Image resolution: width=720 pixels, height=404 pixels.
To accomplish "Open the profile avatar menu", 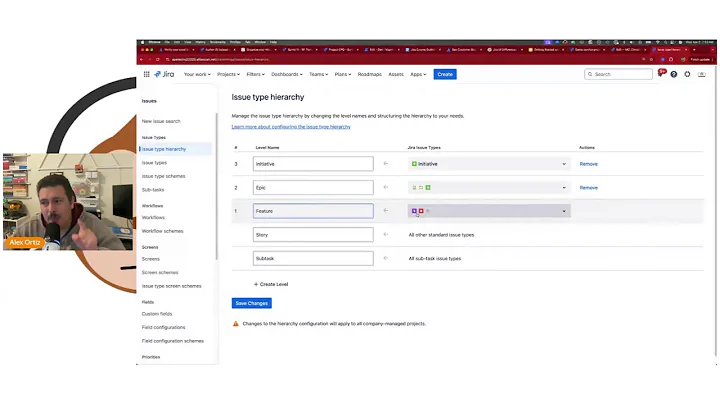I will [702, 74].
